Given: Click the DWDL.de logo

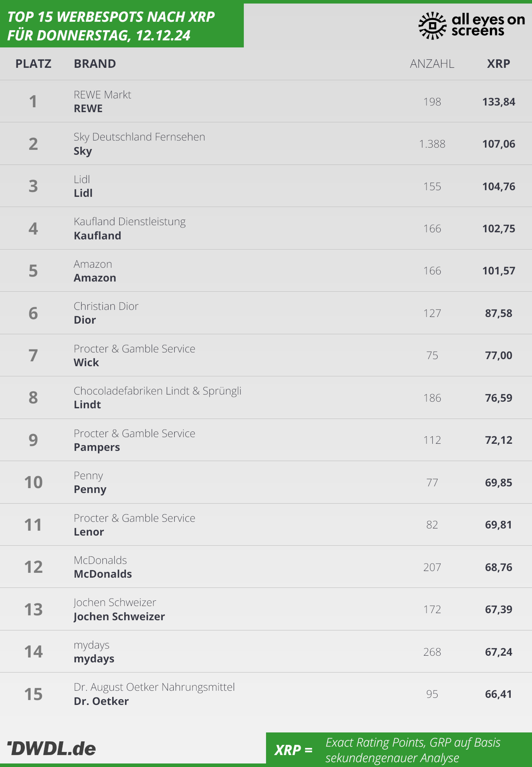Looking at the screenshot, I should [51, 748].
